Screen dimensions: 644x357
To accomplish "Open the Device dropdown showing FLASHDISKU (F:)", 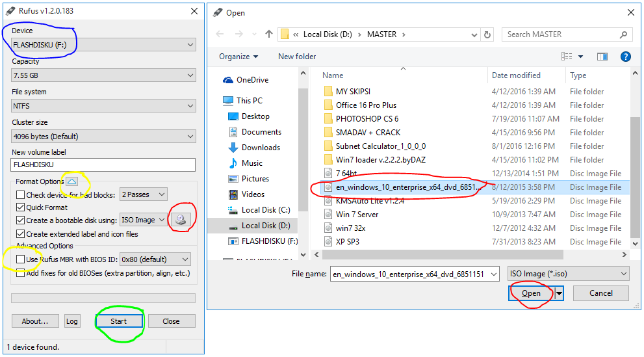I will pos(103,45).
